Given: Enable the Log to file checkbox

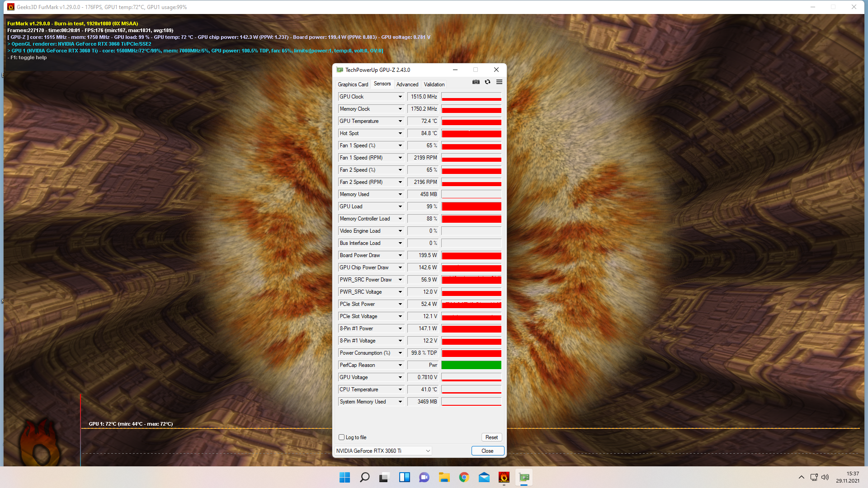Looking at the screenshot, I should coord(342,437).
